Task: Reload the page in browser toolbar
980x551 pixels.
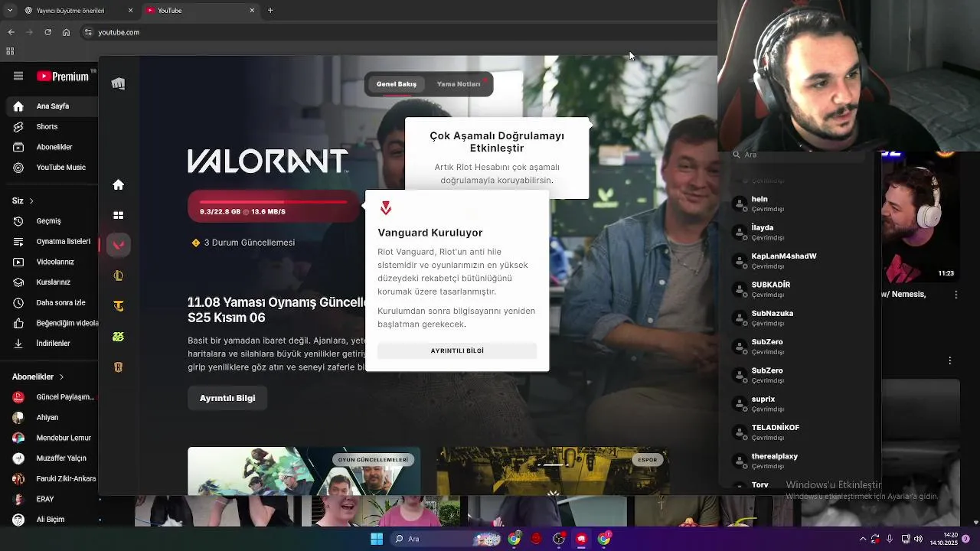Action: 47,32
